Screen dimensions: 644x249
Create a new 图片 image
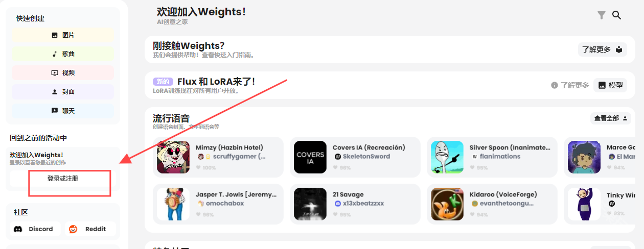point(63,35)
